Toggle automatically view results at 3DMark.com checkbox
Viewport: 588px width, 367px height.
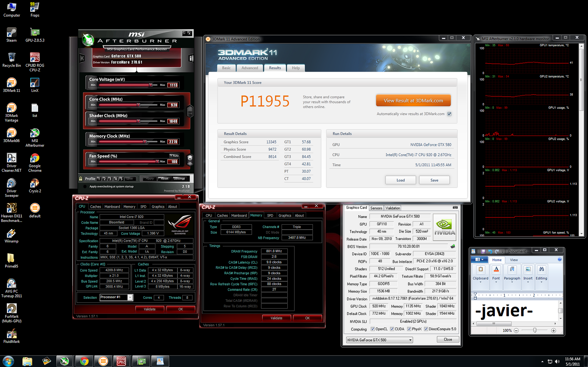(449, 114)
